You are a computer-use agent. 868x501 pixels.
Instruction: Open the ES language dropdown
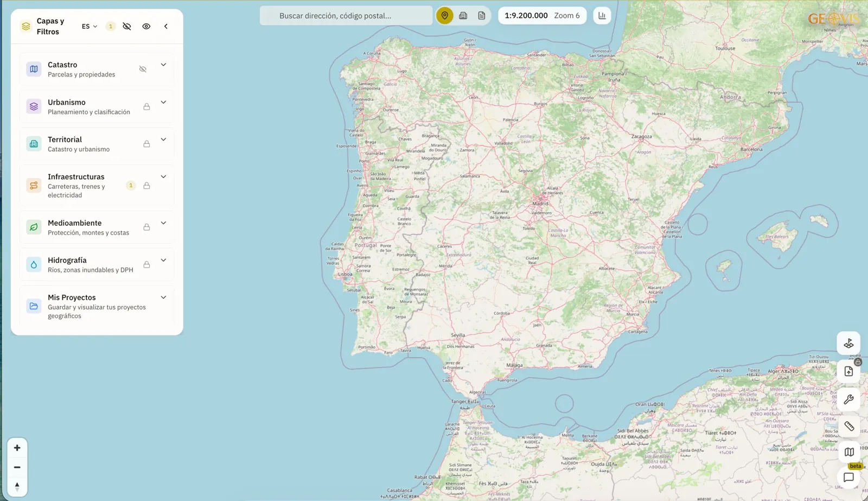point(90,26)
